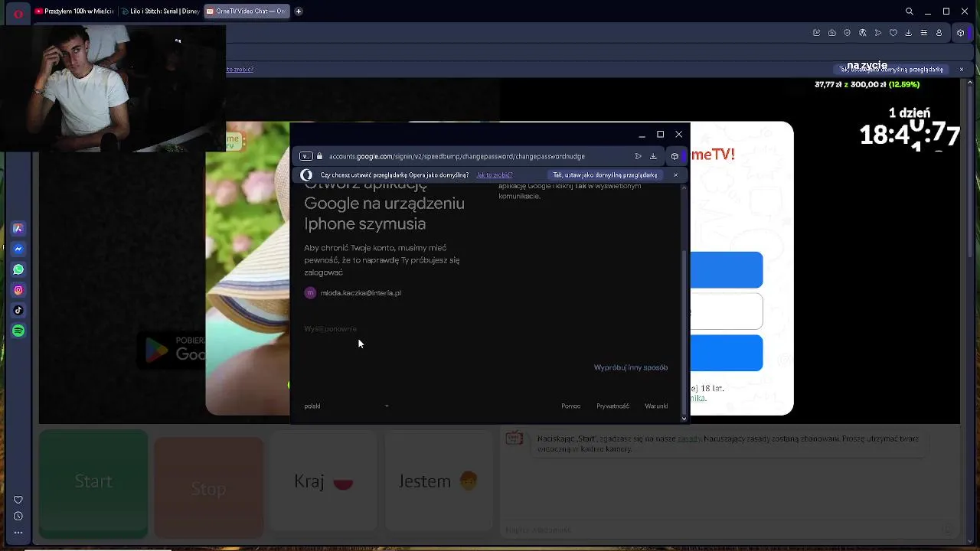The image size is (980, 551).
Task: Open Easy Setup sliders icon
Action: pyautogui.click(x=923, y=33)
